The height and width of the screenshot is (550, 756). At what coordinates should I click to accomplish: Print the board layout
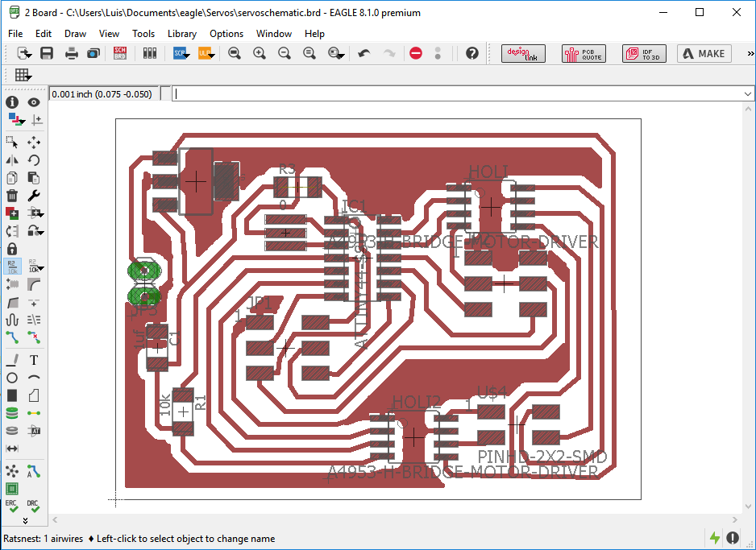click(72, 53)
